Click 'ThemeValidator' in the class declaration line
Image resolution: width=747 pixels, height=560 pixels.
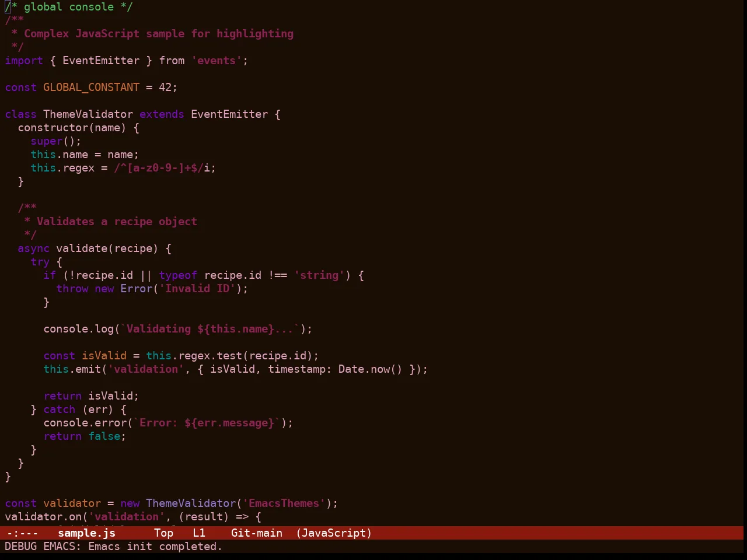pyautogui.click(x=88, y=114)
